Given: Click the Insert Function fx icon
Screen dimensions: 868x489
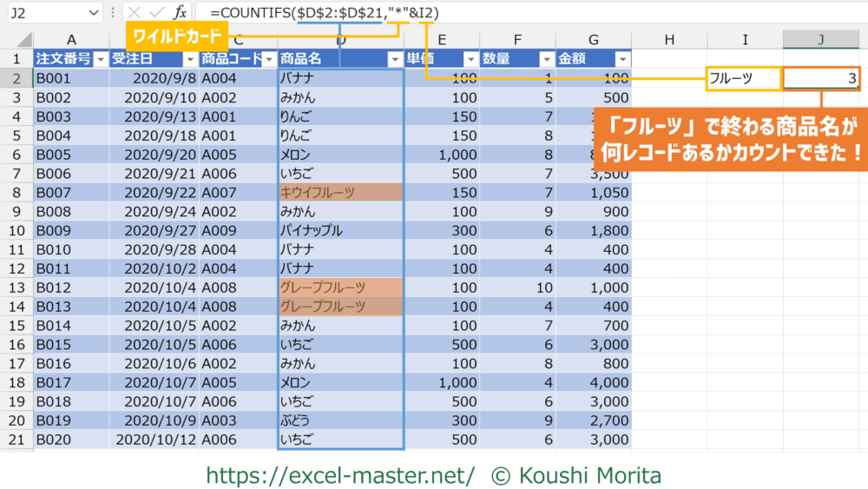Looking at the screenshot, I should (180, 13).
